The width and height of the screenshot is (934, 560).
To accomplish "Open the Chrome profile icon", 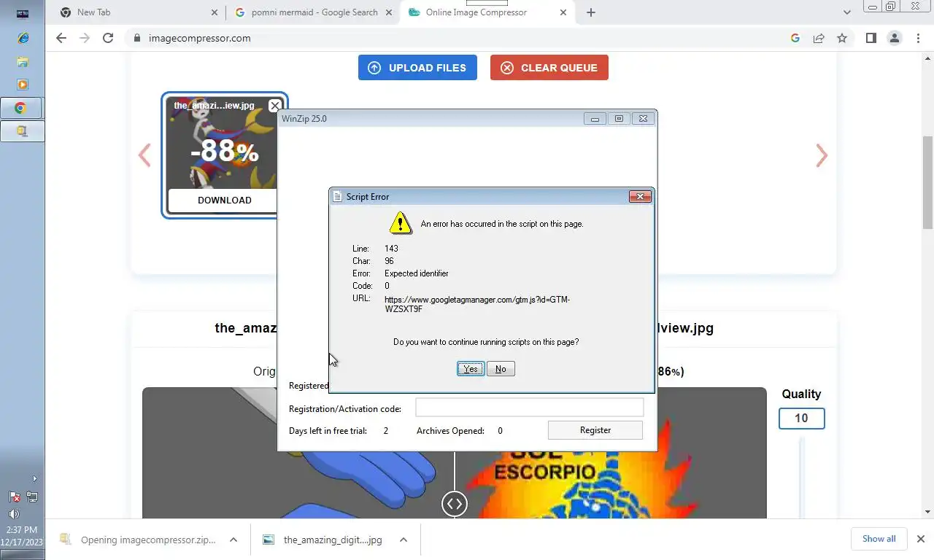I will click(x=895, y=38).
